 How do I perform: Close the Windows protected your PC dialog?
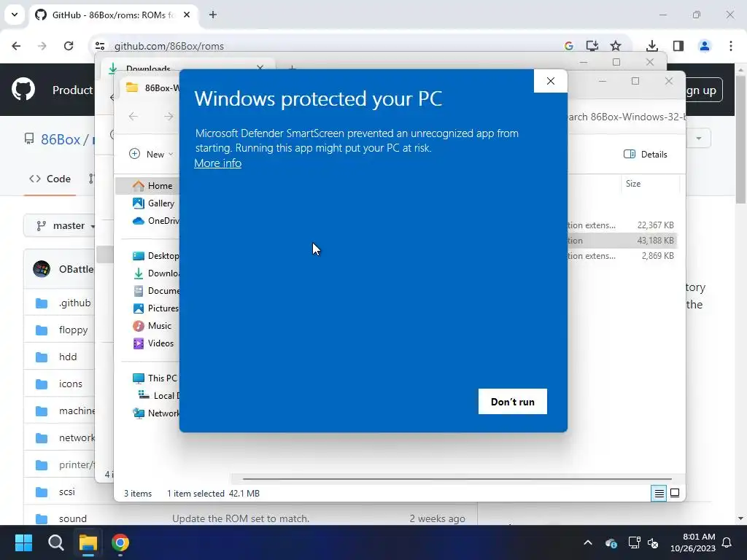coord(550,81)
